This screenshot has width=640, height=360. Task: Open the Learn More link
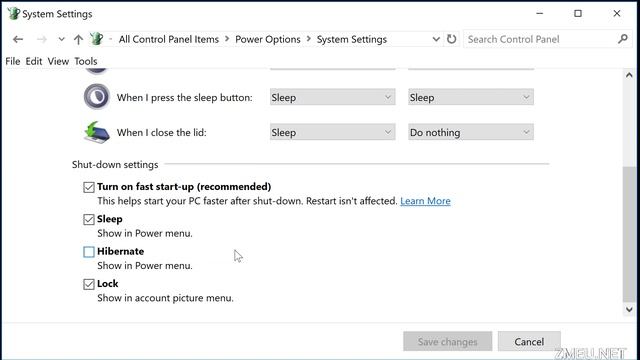[425, 201]
